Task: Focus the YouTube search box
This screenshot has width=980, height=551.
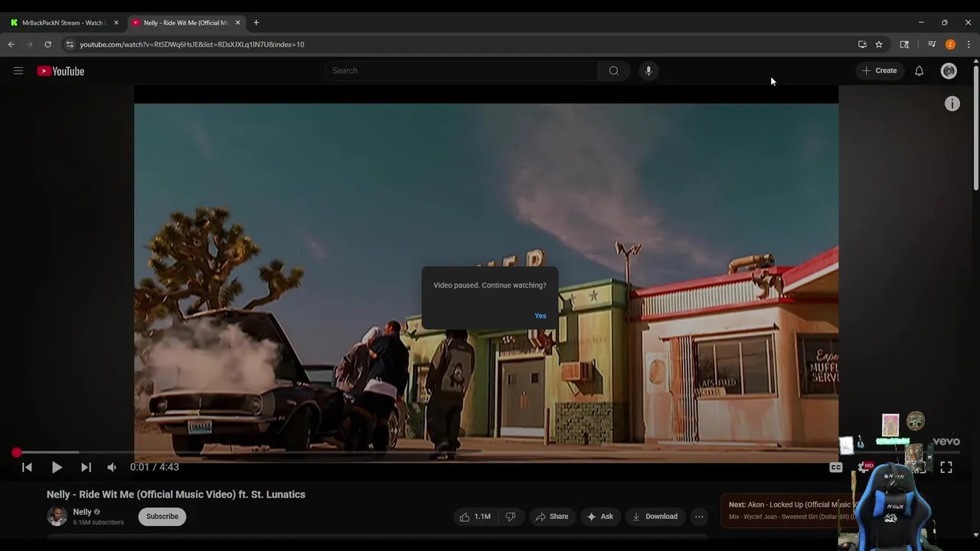Action: [461, 70]
